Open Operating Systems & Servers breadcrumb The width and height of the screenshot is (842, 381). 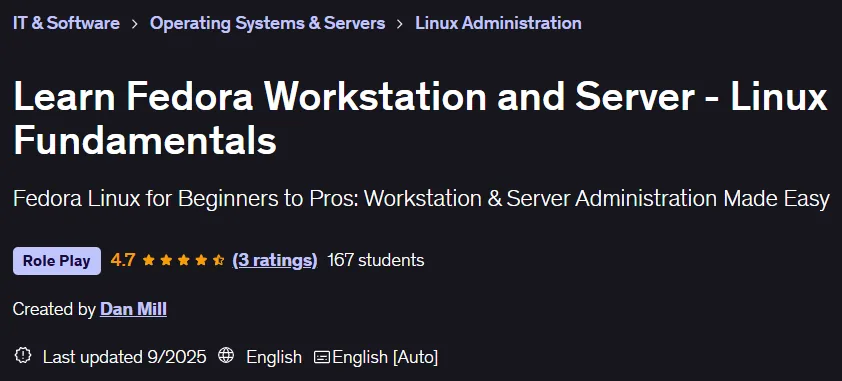267,23
